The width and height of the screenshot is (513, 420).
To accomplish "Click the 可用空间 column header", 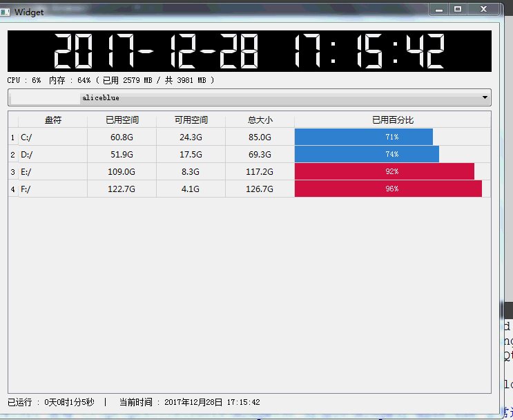I will [x=191, y=120].
